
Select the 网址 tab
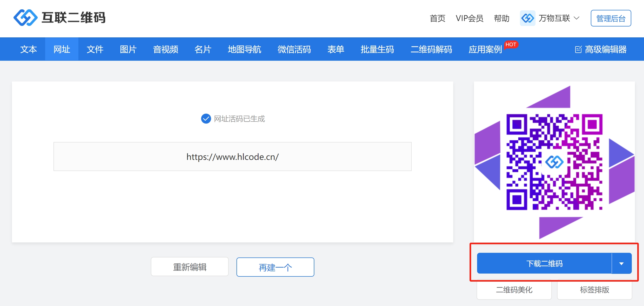62,49
